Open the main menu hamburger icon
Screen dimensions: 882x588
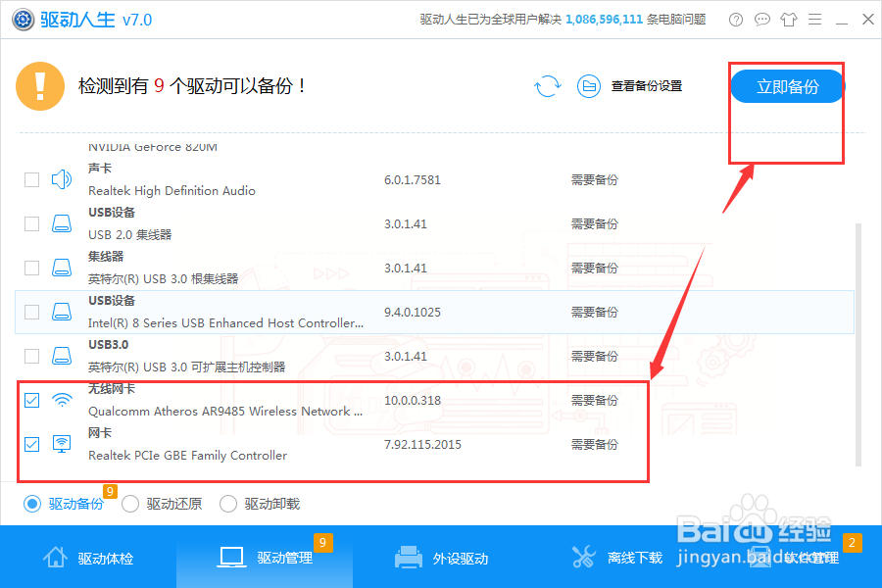pyautogui.click(x=815, y=20)
